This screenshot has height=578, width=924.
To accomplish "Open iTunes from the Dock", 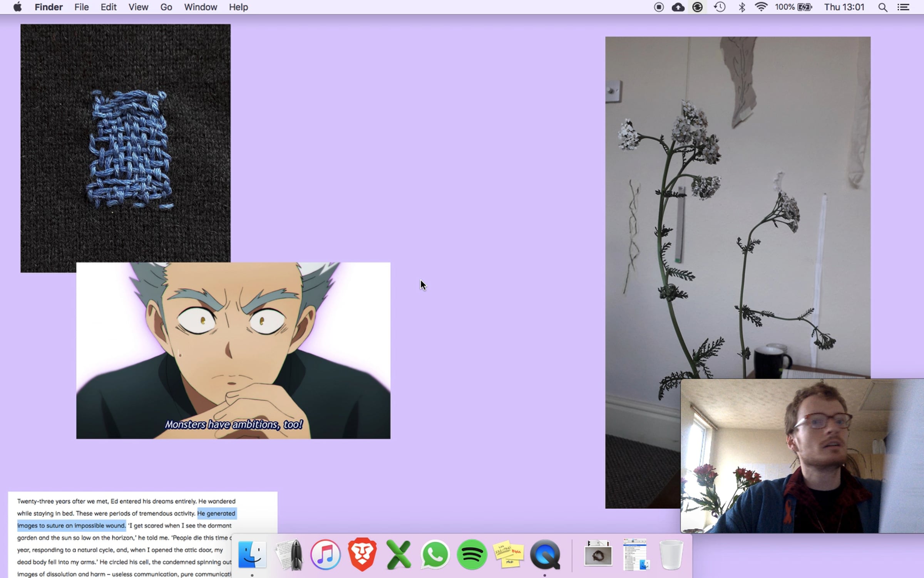I will click(326, 554).
